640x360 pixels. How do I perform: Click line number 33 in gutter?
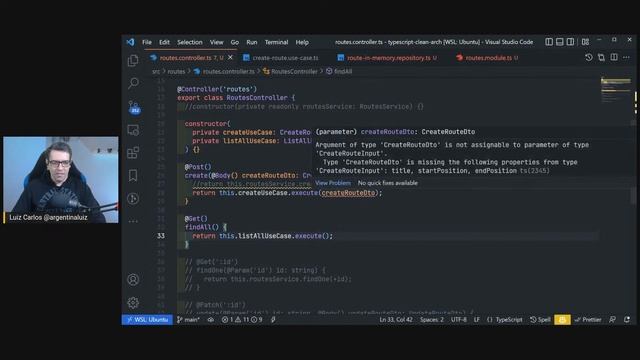pos(161,236)
